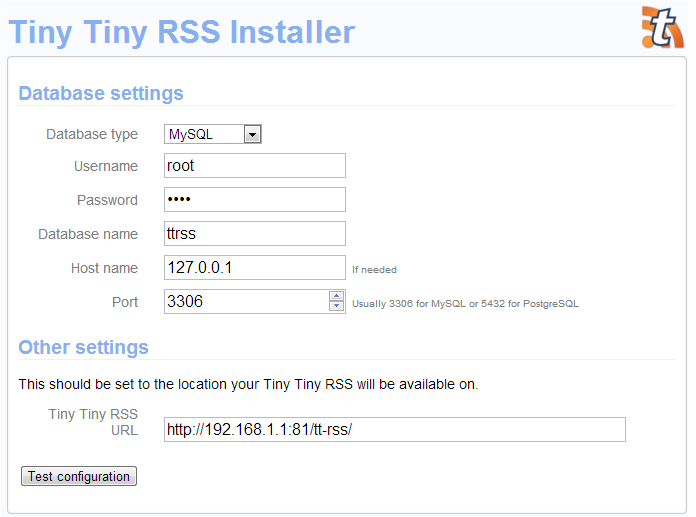Viewport: 696px width, 517px height.
Task: Open the Database type dropdown
Action: [x=213, y=134]
